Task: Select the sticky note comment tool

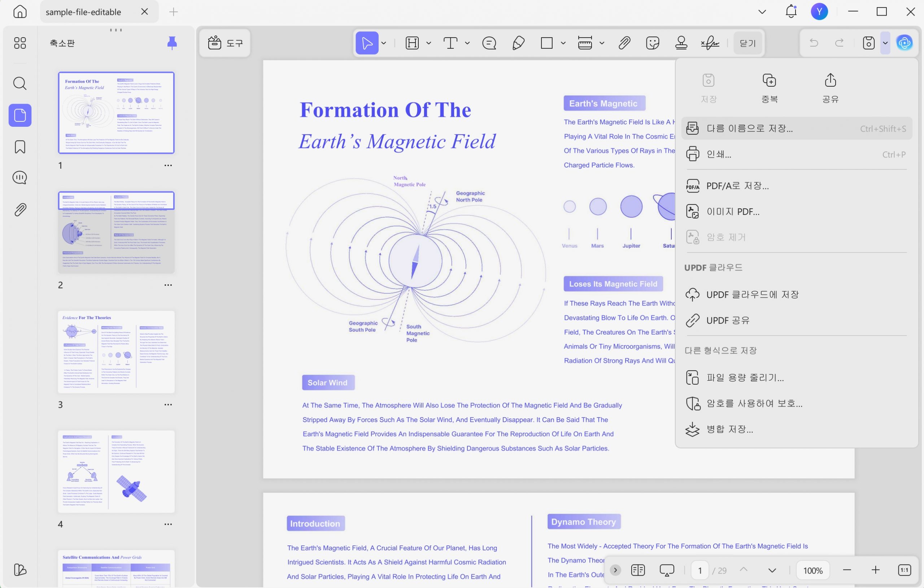Action: pyautogui.click(x=489, y=43)
